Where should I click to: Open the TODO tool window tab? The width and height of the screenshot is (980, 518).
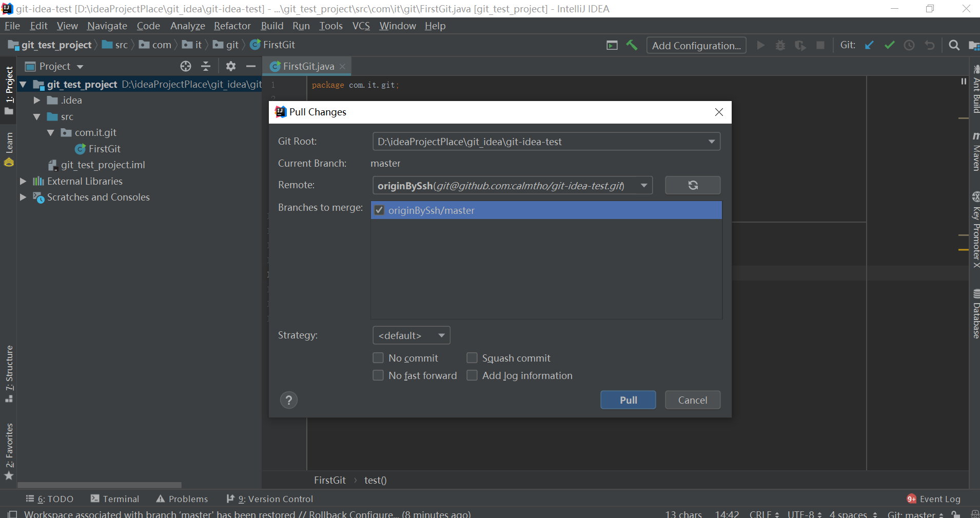50,499
